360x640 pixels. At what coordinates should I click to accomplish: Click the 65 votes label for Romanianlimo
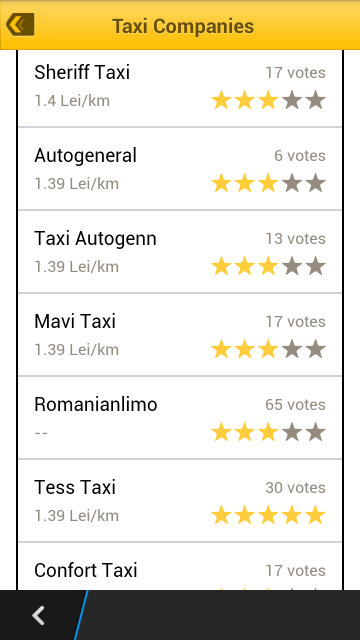[x=296, y=404]
